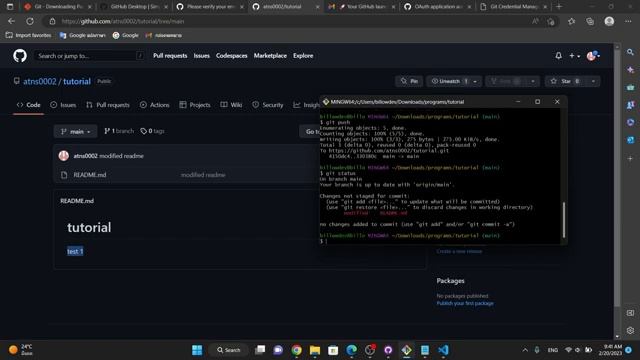Open the notifications bell in GitHub header
This screenshot has width=640, height=360.
(x=558, y=56)
